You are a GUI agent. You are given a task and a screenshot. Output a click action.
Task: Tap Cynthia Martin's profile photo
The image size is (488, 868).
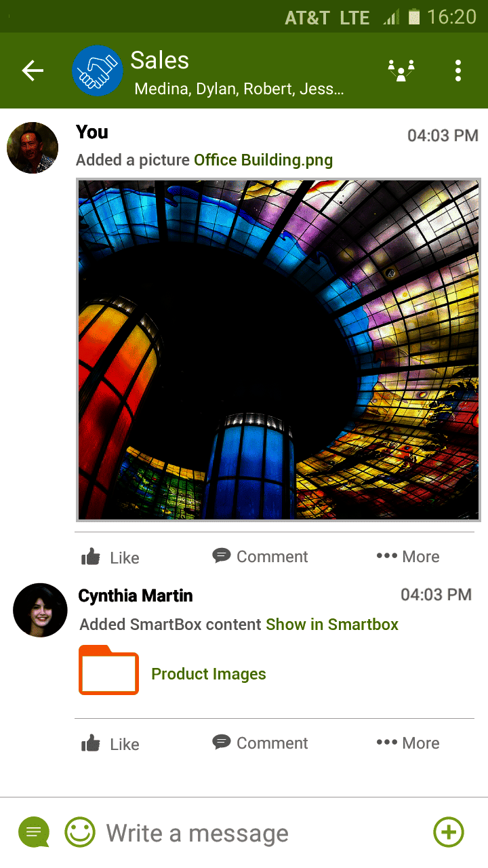[40, 610]
